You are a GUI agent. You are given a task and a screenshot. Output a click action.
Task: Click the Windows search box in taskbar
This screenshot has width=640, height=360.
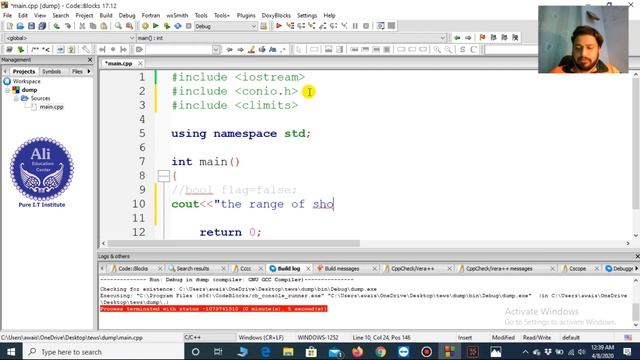(x=104, y=352)
